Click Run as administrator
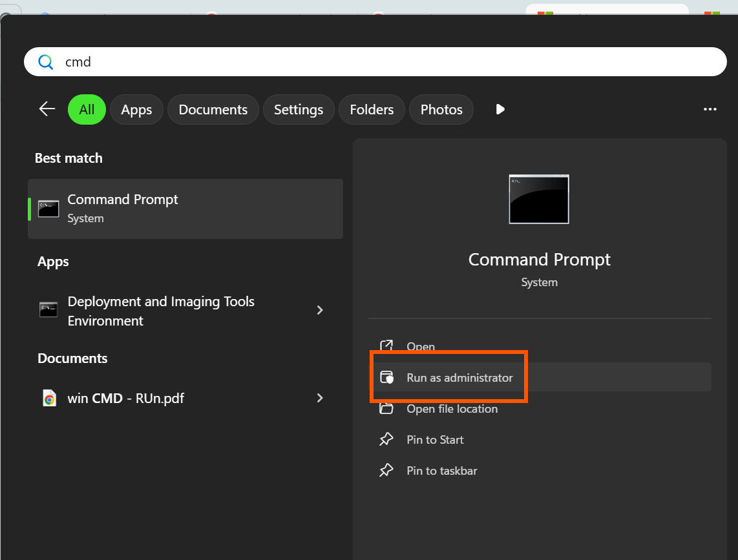This screenshot has height=560, width=738. click(x=540, y=377)
